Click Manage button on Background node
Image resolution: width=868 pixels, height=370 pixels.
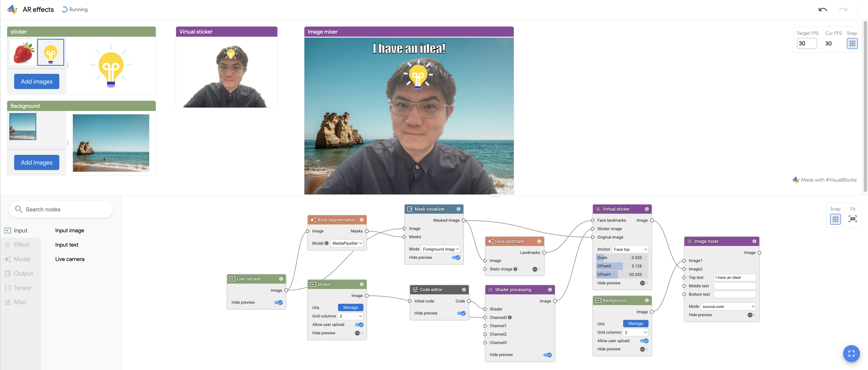coord(636,324)
